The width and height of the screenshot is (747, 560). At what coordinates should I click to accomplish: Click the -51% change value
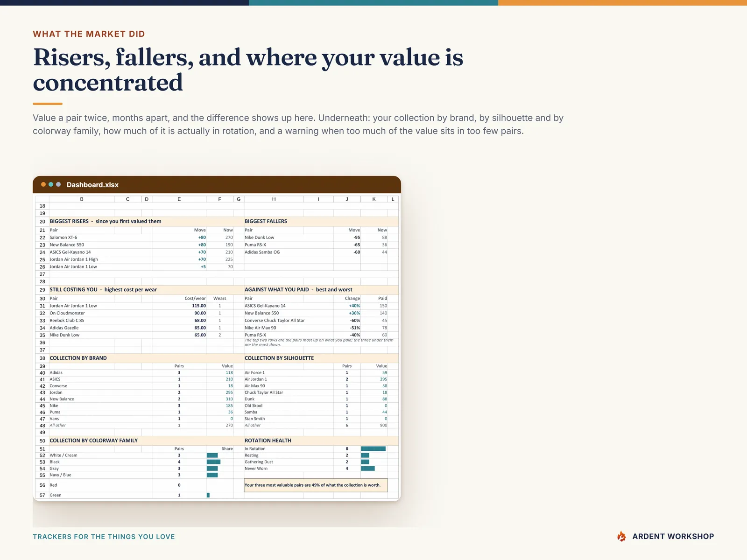coord(355,328)
